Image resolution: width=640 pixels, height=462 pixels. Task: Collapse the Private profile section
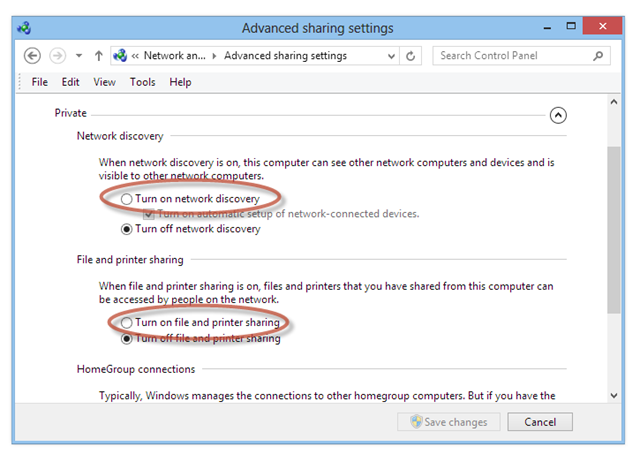(x=558, y=116)
